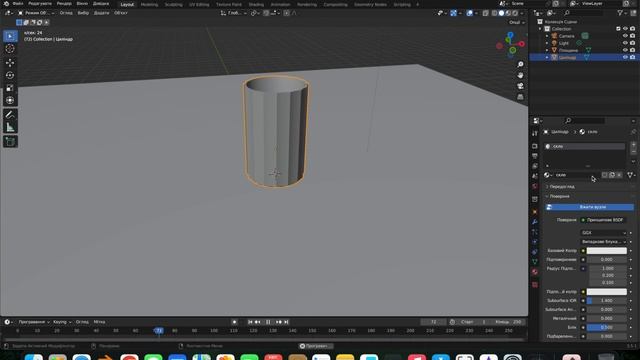Collapse the Collection tree in outliner

(540, 29)
